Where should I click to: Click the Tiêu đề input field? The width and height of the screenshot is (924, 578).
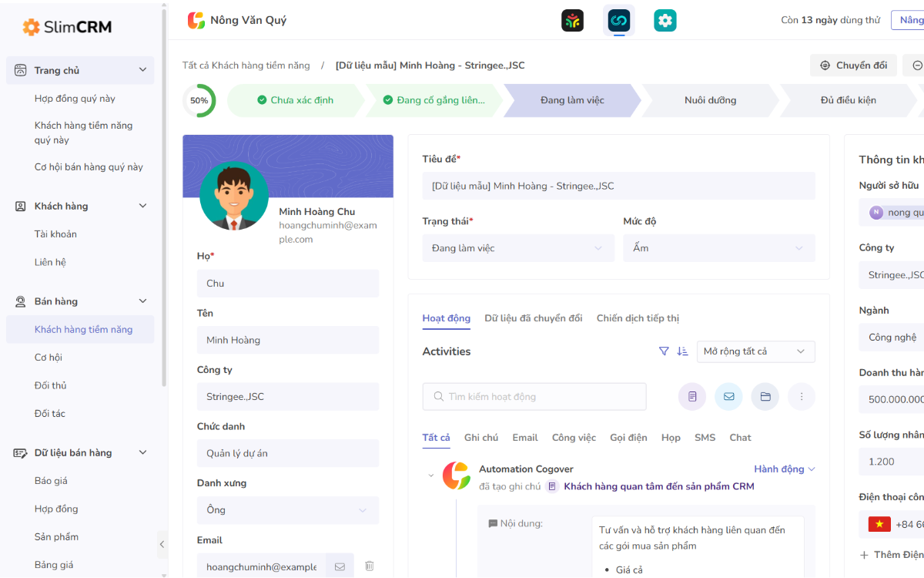pyautogui.click(x=618, y=186)
